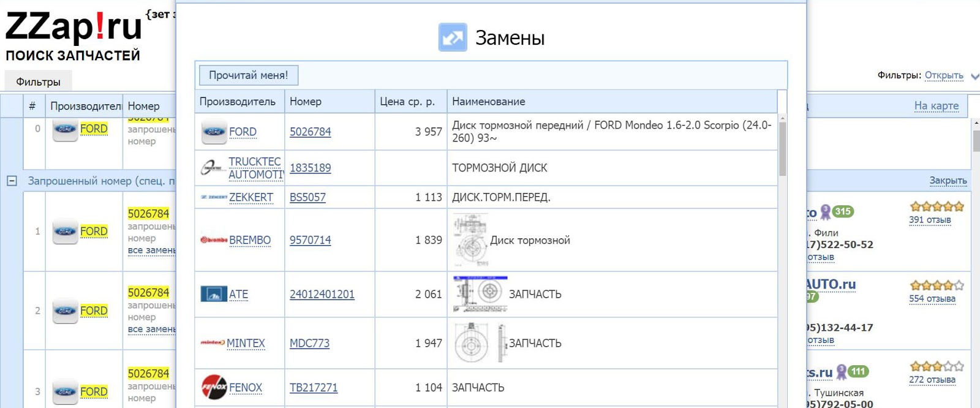Open the Фильтры tab
This screenshot has width=980, height=408.
click(38, 81)
